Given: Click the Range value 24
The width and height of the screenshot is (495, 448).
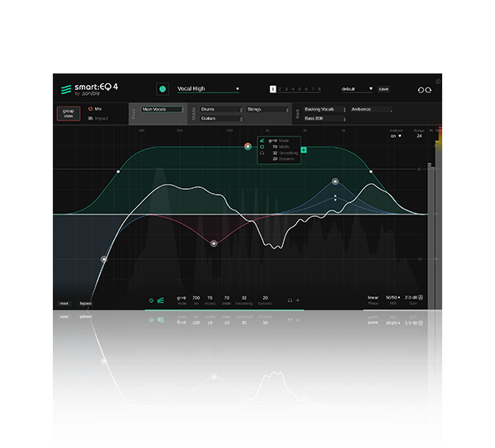Looking at the screenshot, I should (x=419, y=136).
